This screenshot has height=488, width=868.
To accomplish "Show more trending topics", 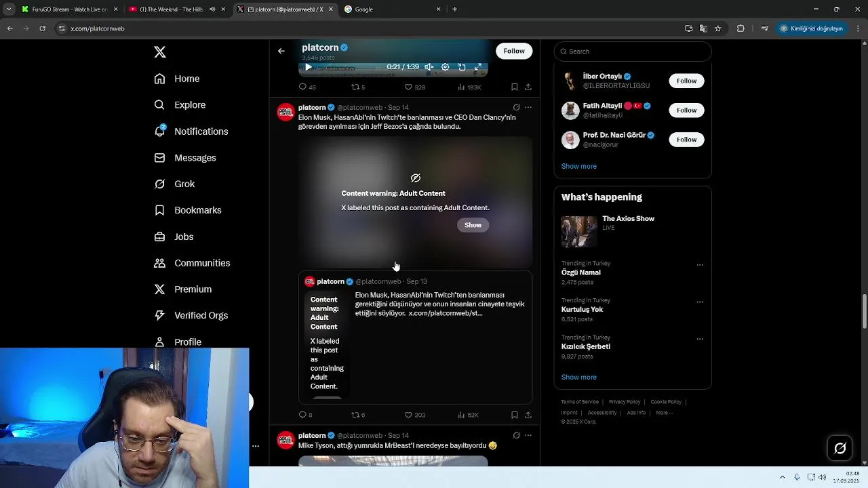I will (578, 377).
